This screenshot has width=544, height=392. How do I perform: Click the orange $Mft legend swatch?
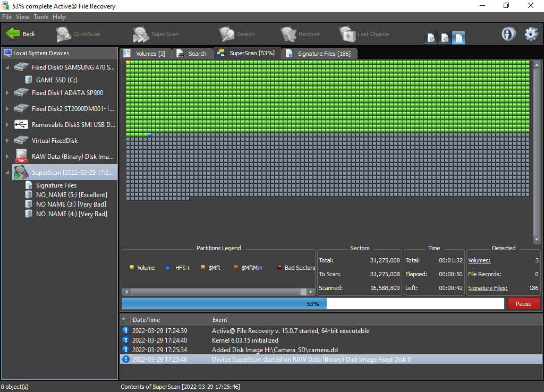(x=203, y=267)
